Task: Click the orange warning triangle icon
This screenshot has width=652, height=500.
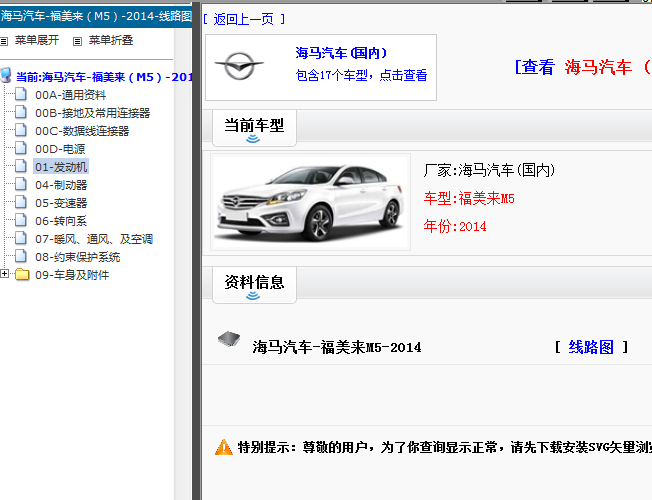Action: (224, 448)
